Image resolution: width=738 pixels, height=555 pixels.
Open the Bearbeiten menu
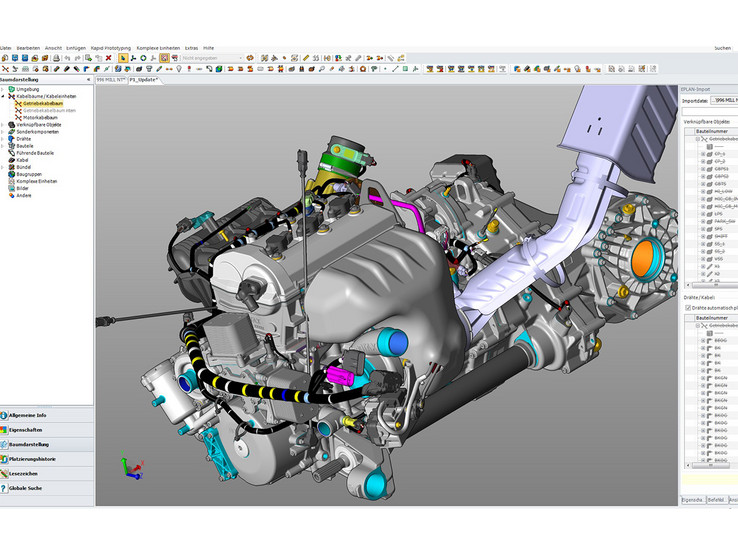[28, 48]
